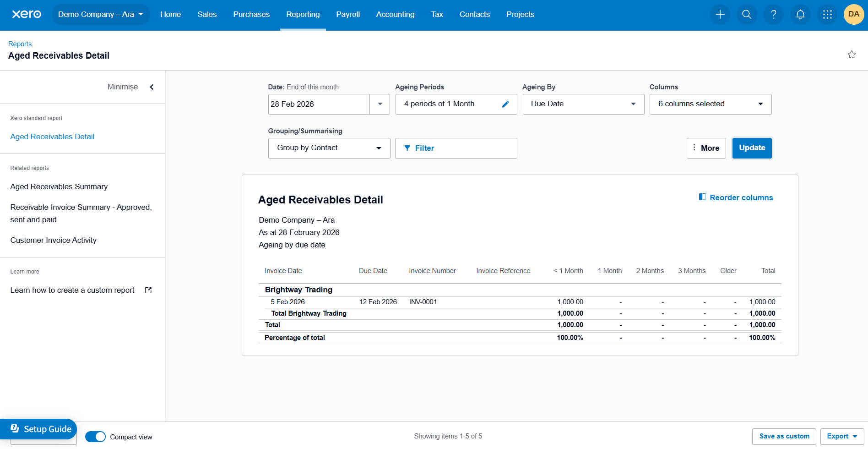This screenshot has width=868, height=449.
Task: Click the Reorder columns link text
Action: [741, 197]
